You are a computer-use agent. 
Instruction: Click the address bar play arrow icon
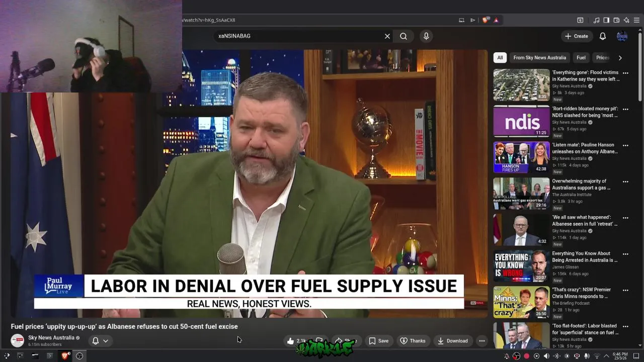[472, 20]
